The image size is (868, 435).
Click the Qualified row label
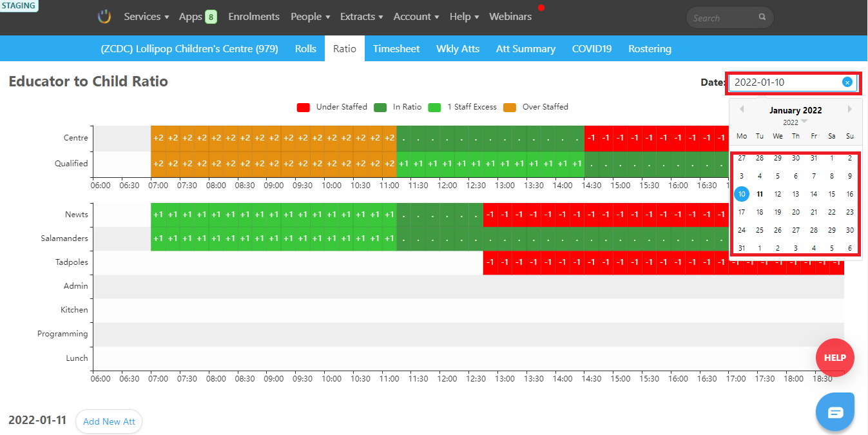[71, 164]
